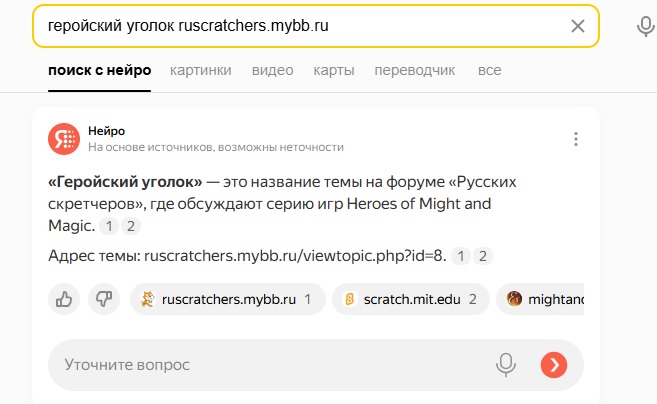Click citation 2 after the word Magic.
Viewport: 657px width, 404px height.
coord(131,226)
